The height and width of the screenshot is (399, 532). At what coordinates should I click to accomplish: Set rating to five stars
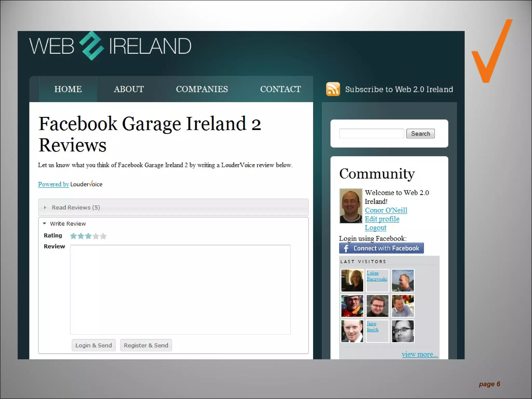coord(103,236)
